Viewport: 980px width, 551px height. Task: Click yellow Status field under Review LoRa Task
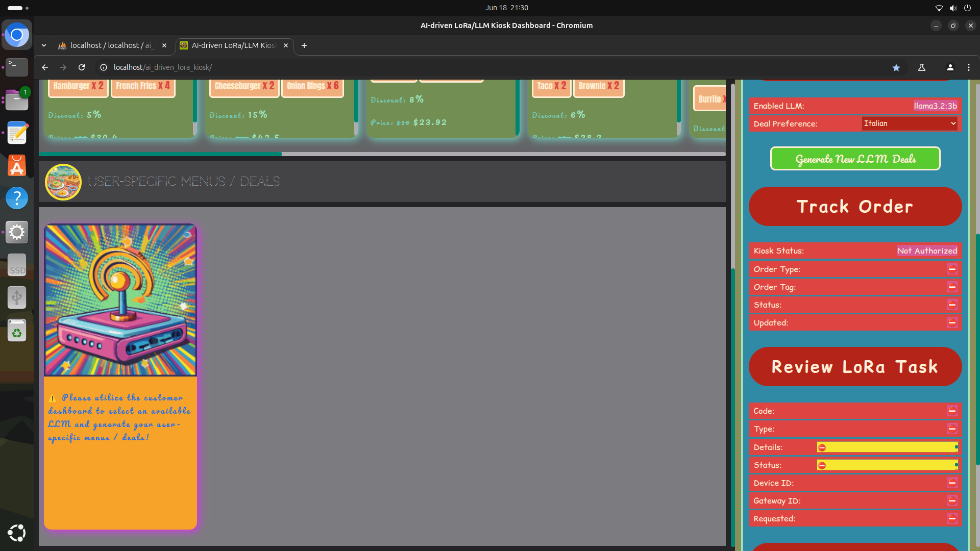[x=887, y=465]
